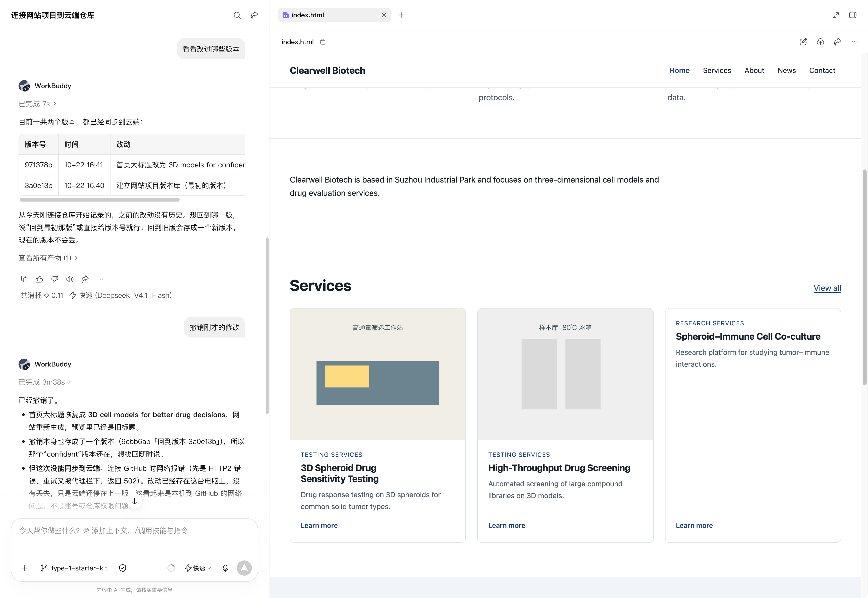Expand 查看所有产物 (1)

pyautogui.click(x=48, y=258)
